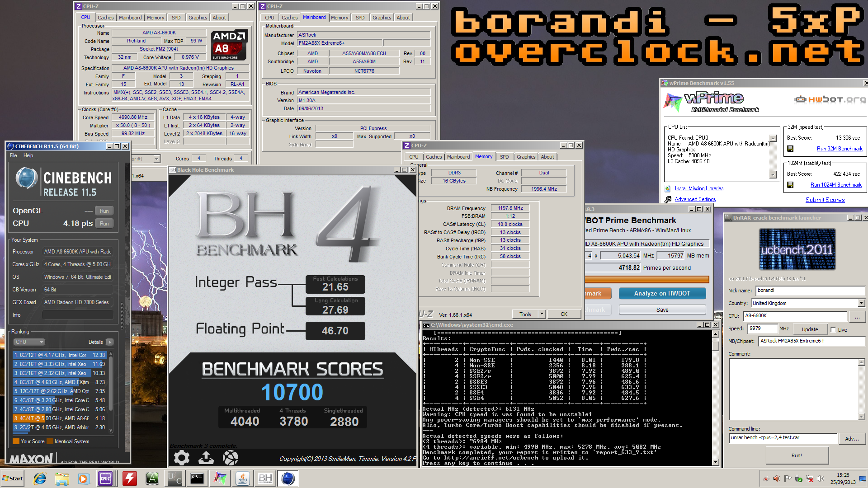This screenshot has height=488, width=868.
Task: Open Action Center flag tray icon
Action: pos(788,479)
